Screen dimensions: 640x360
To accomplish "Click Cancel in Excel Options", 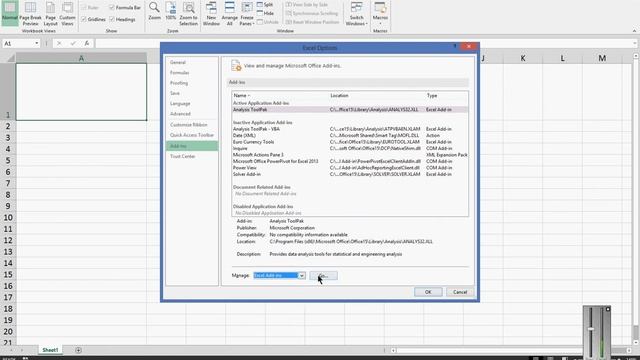I will 460,292.
